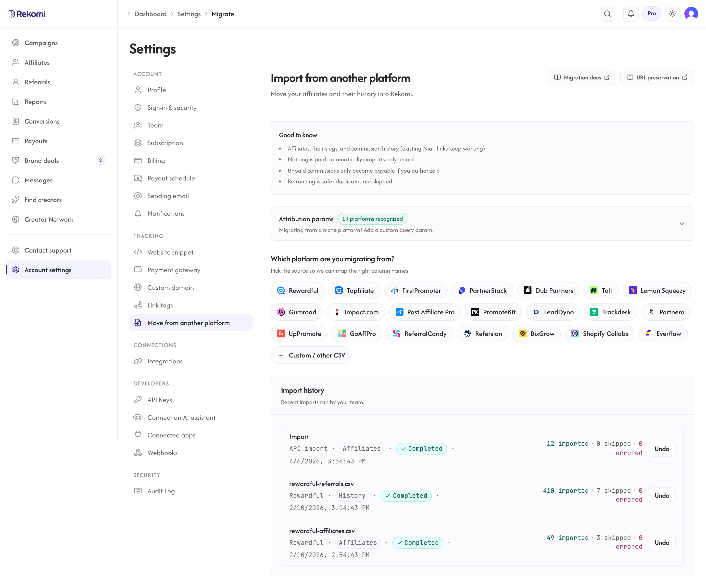Open the user avatar menu
The height and width of the screenshot is (588, 706).
tap(691, 14)
